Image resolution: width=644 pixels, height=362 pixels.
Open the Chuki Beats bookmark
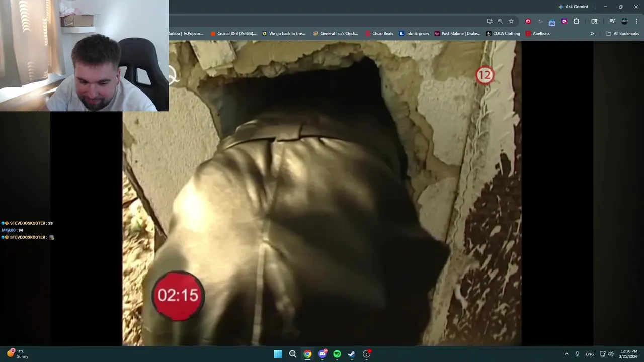coord(379,34)
